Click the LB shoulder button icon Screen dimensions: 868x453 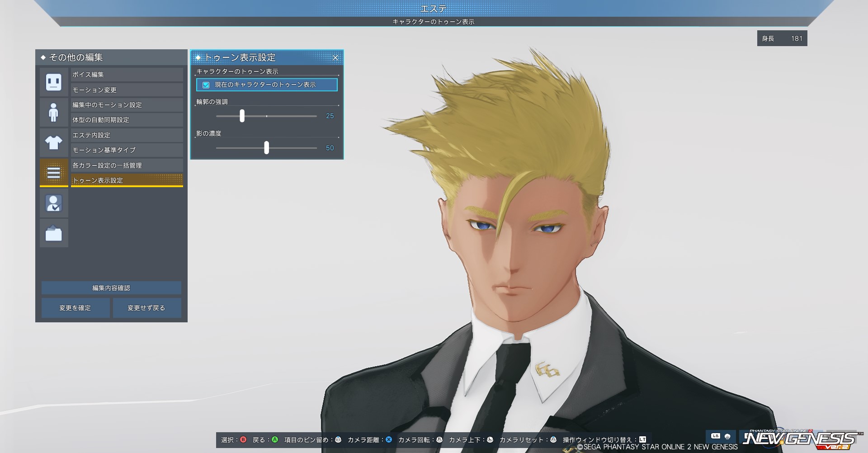tap(716, 436)
